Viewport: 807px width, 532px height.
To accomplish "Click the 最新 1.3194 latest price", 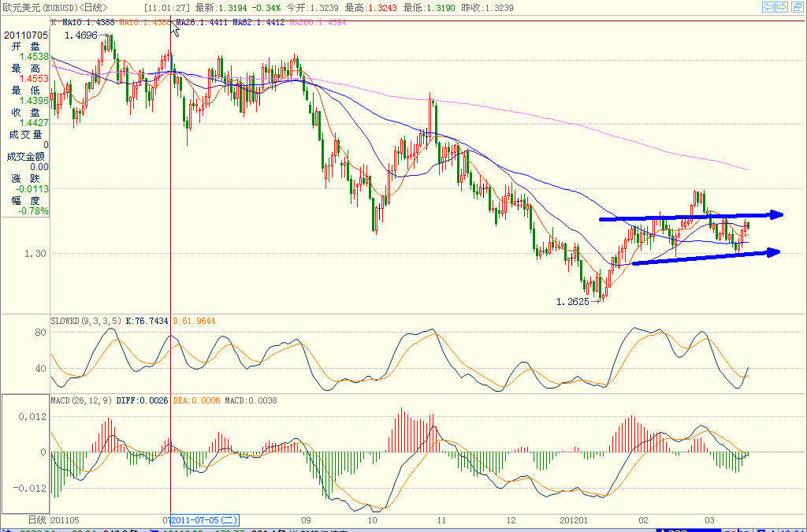I will tap(221, 8).
